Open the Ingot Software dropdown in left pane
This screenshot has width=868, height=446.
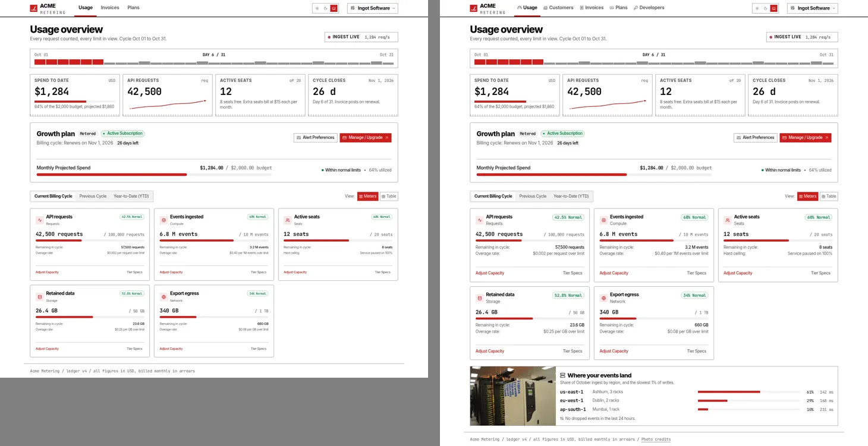373,8
